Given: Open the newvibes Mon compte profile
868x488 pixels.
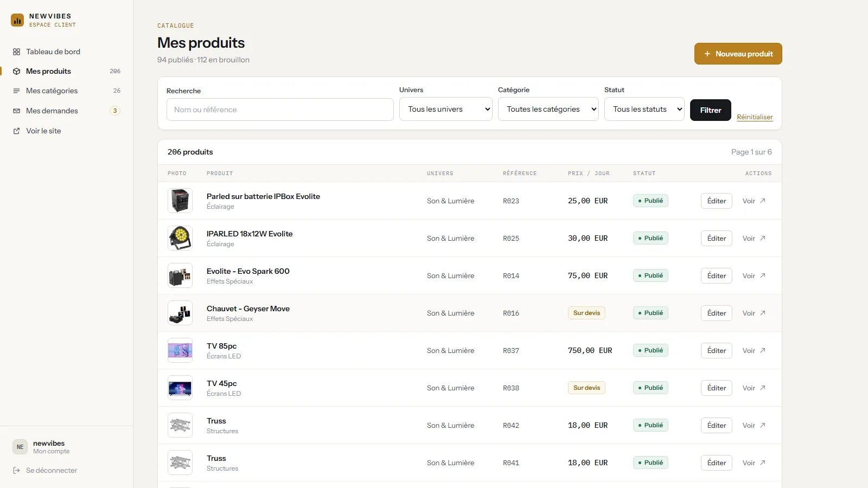Looking at the screenshot, I should [52, 447].
